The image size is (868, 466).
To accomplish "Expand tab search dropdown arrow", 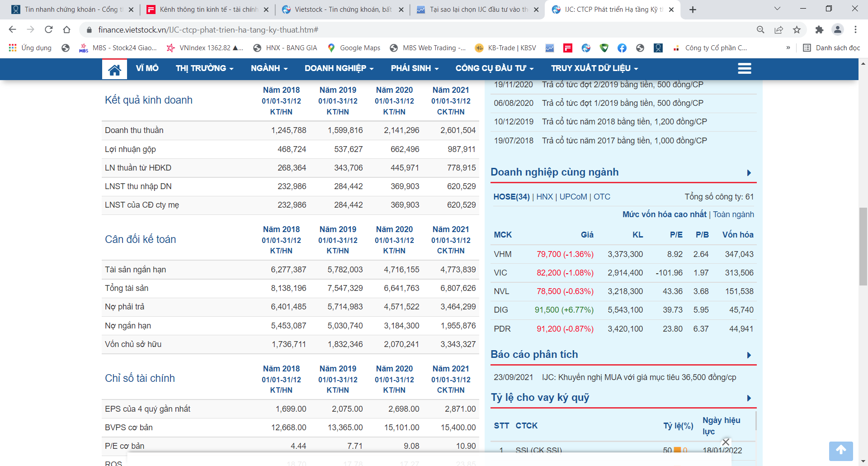I will 777,9.
